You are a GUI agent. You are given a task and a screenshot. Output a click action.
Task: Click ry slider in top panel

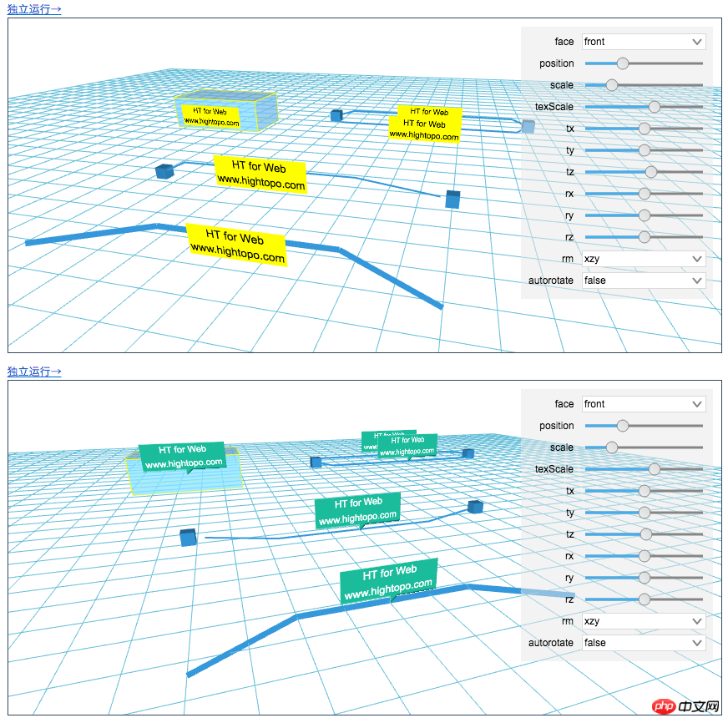[x=644, y=215]
